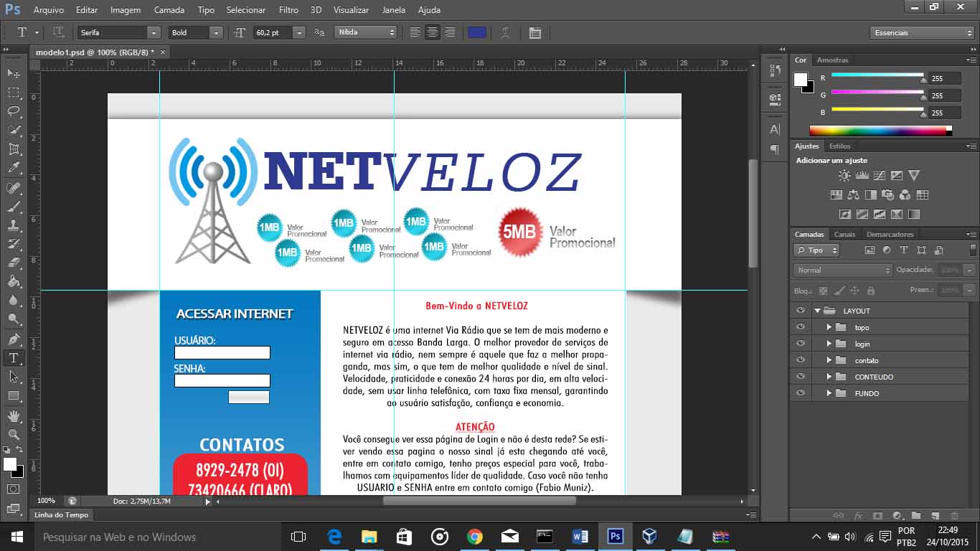Image resolution: width=980 pixels, height=551 pixels.
Task: Add a Levels adjustment
Action: 862,175
